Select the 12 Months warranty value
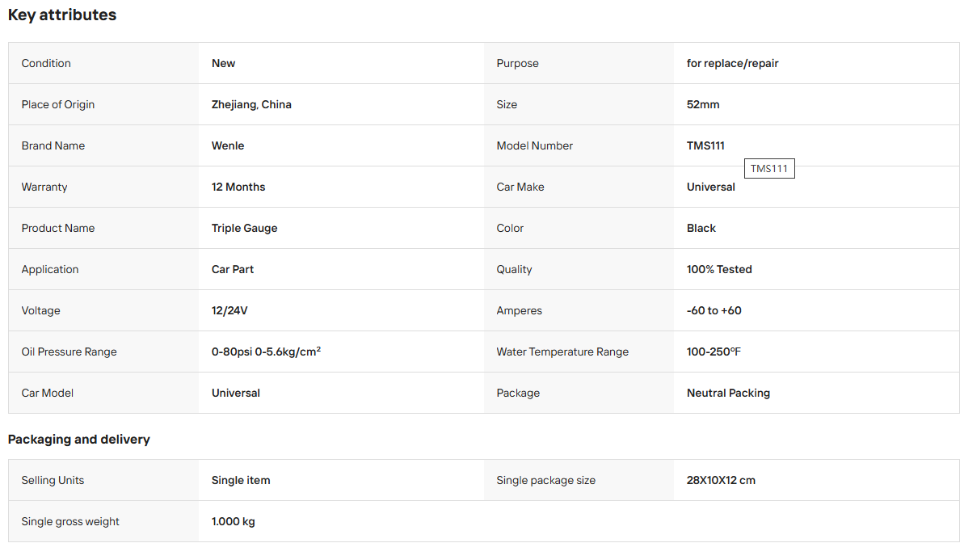The height and width of the screenshot is (560, 964). 238,187
